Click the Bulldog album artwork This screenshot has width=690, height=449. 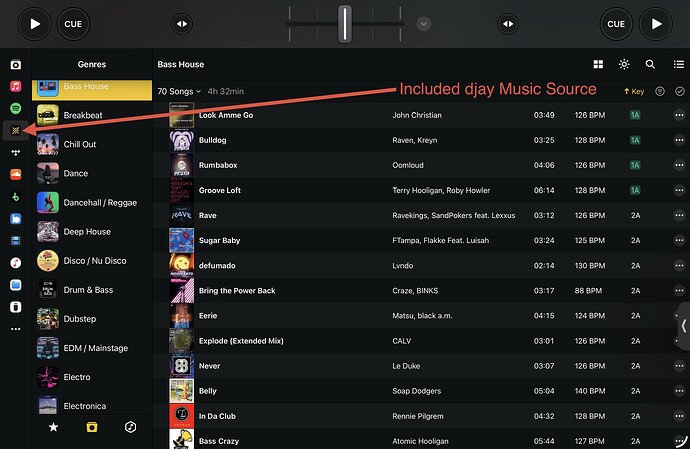(181, 140)
